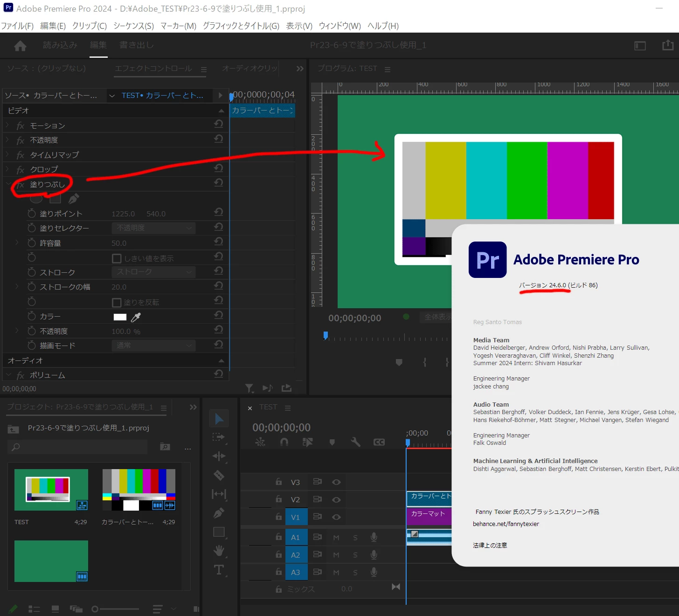Click the timeline Add Marker icon
The image size is (679, 616).
click(x=332, y=442)
